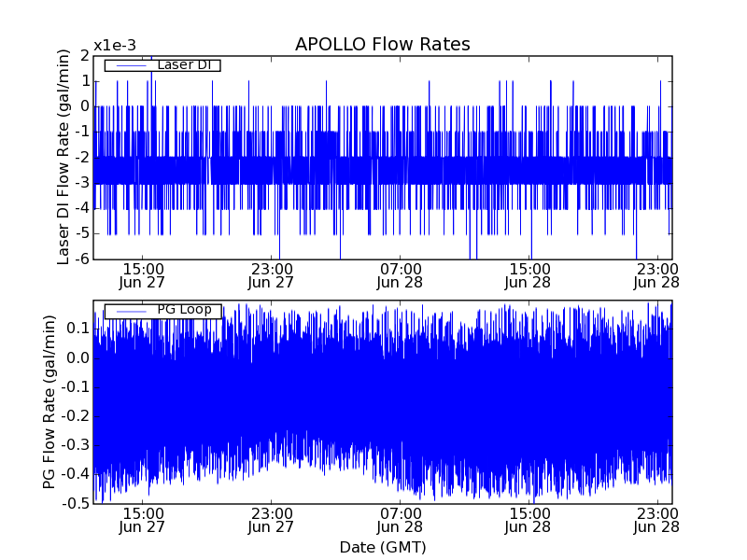Select the x1e-3 scale multiplier label

click(115, 46)
